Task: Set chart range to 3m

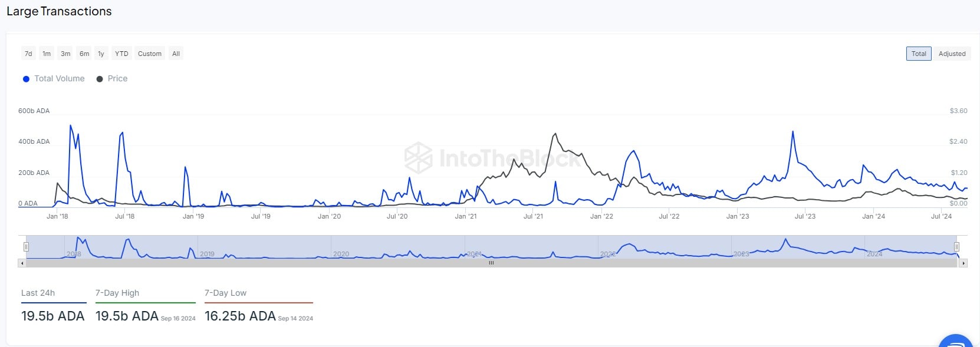Action: 65,54
